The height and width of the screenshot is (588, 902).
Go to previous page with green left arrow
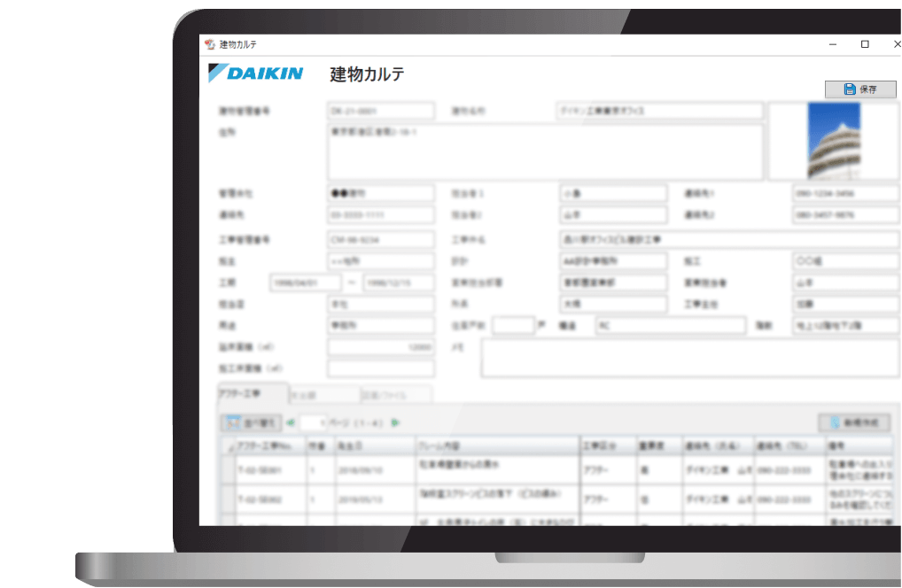[291, 423]
